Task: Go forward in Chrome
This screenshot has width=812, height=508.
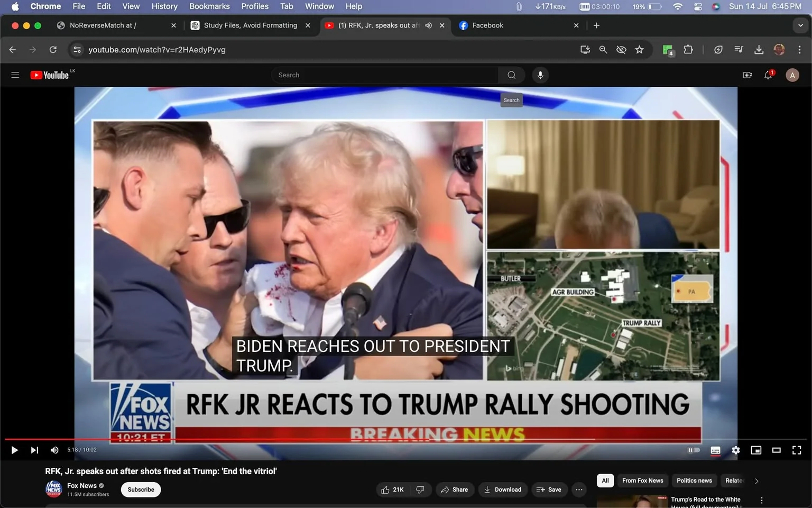Action: pos(33,50)
